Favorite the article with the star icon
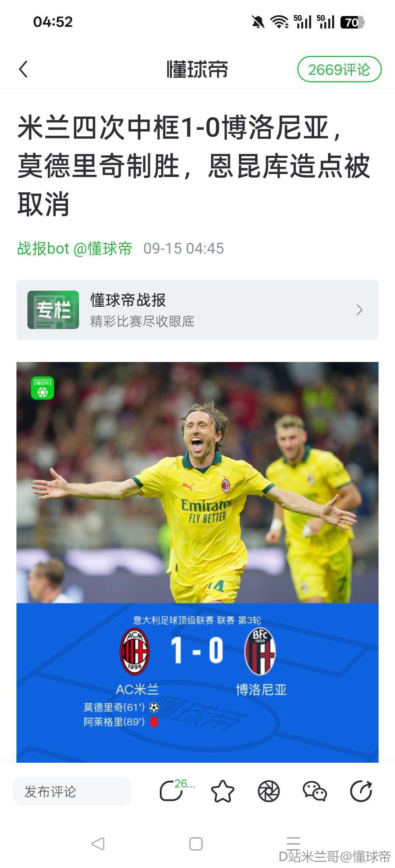 222,792
